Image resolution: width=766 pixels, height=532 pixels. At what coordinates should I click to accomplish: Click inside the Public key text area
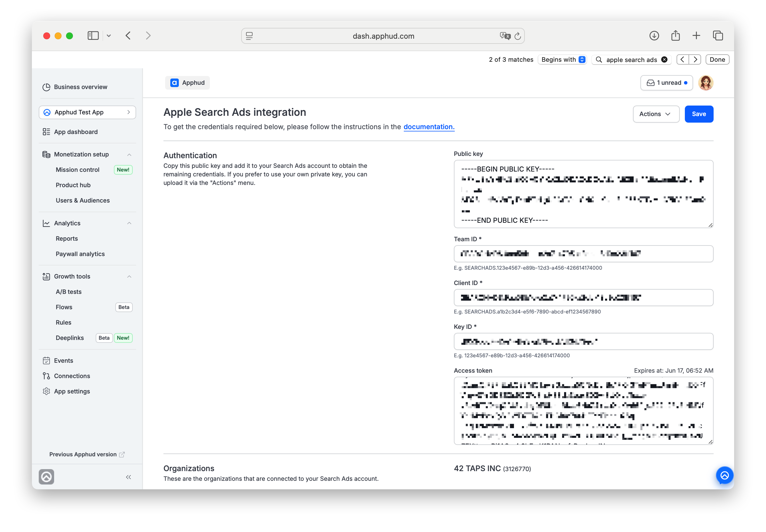(583, 194)
